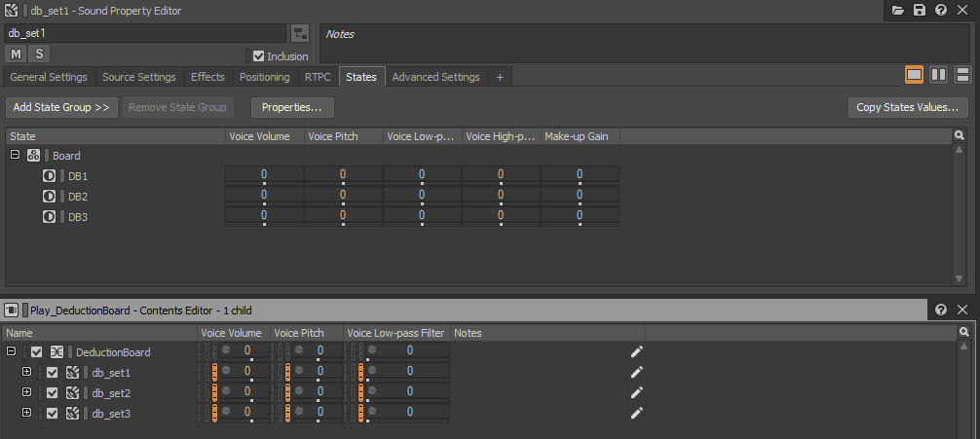
Task: Toggle the Inclusion checkbox
Action: pyautogui.click(x=259, y=56)
